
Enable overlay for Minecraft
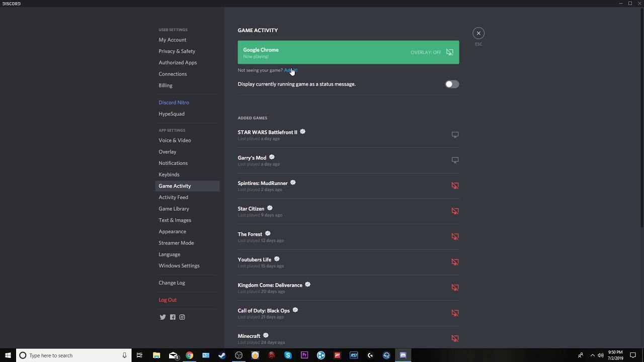click(x=455, y=338)
